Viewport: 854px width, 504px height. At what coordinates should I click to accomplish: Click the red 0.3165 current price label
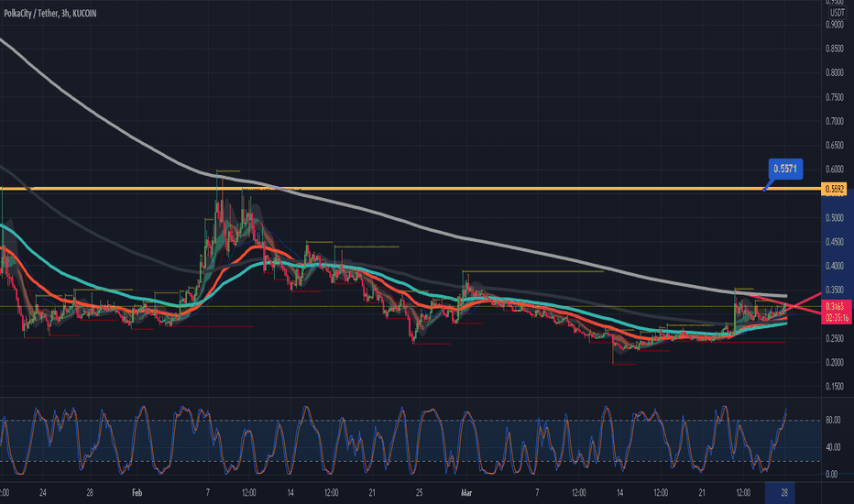(836, 307)
